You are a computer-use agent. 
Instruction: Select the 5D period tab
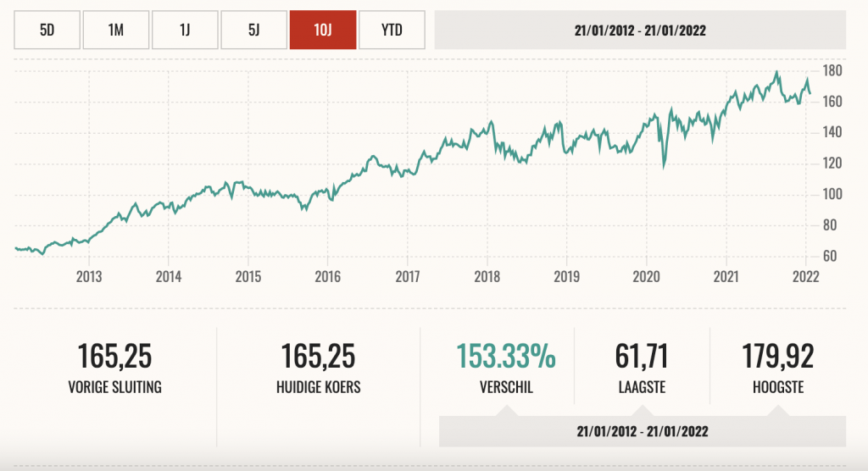pyautogui.click(x=47, y=30)
